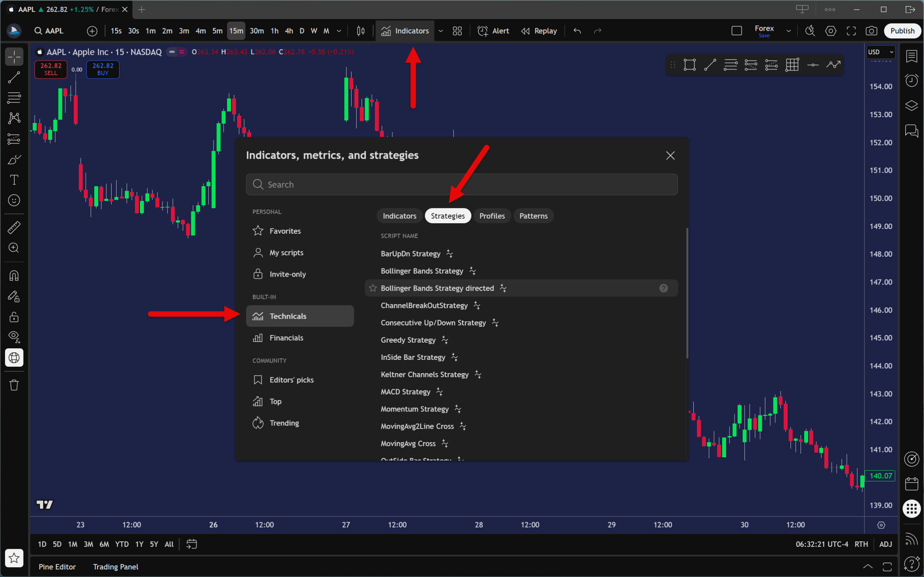Image resolution: width=924 pixels, height=577 pixels.
Task: Open the layout grid selector icon
Action: point(457,31)
